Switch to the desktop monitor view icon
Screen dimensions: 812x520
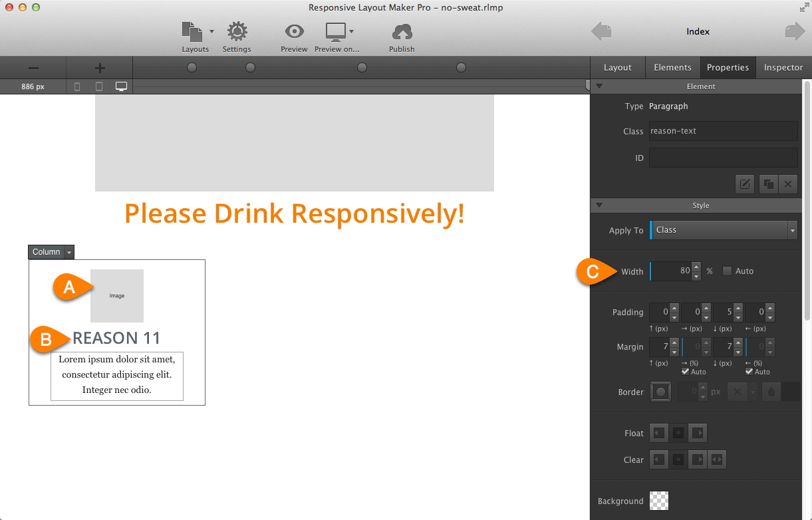tap(121, 86)
